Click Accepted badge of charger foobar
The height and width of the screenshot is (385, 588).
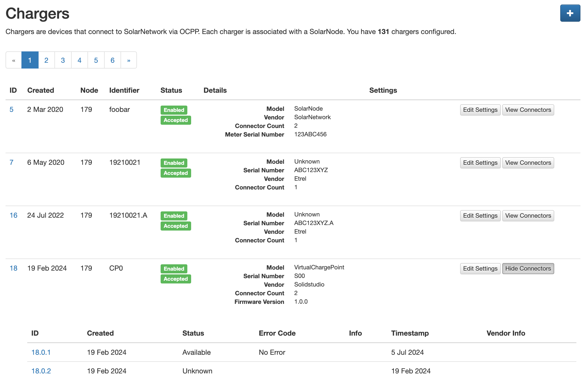pos(175,120)
